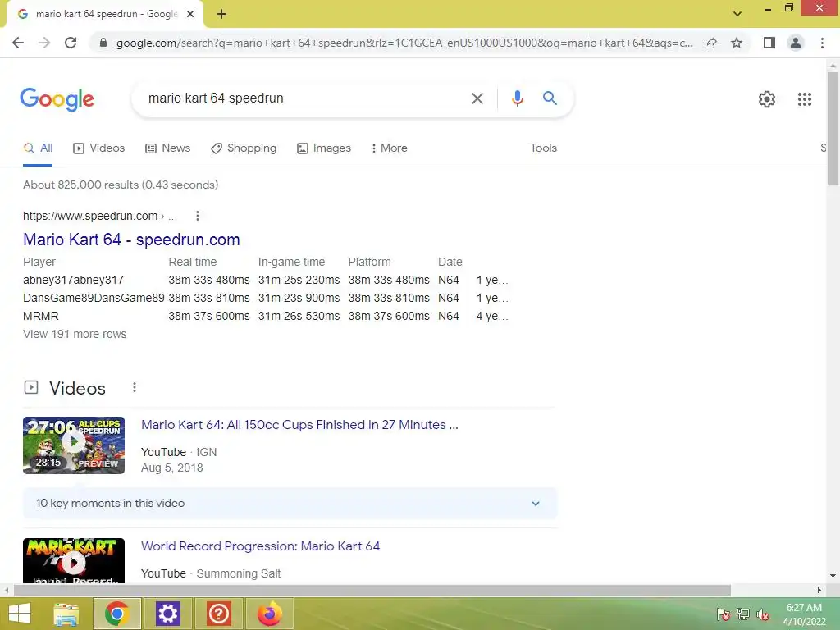Click the Chrome taskbar icon
840x630 pixels.
tap(116, 614)
